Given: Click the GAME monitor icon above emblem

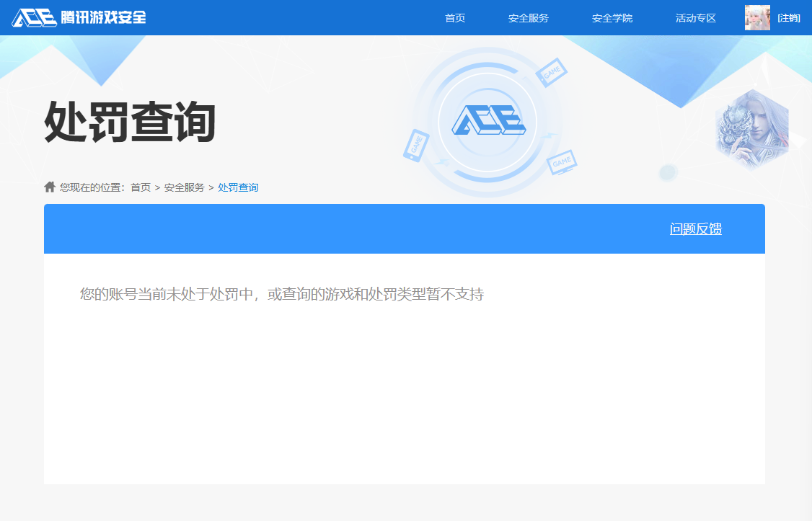Looking at the screenshot, I should (x=552, y=73).
